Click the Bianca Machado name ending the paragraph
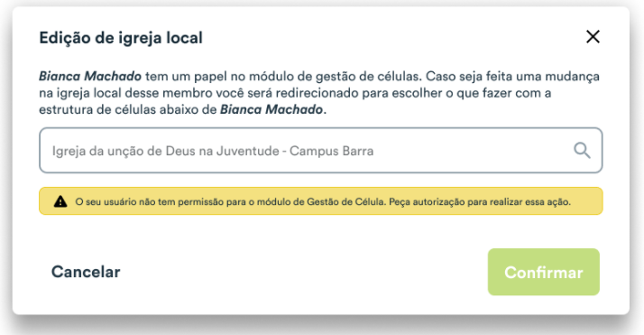This screenshot has height=335, width=644. coord(271,110)
